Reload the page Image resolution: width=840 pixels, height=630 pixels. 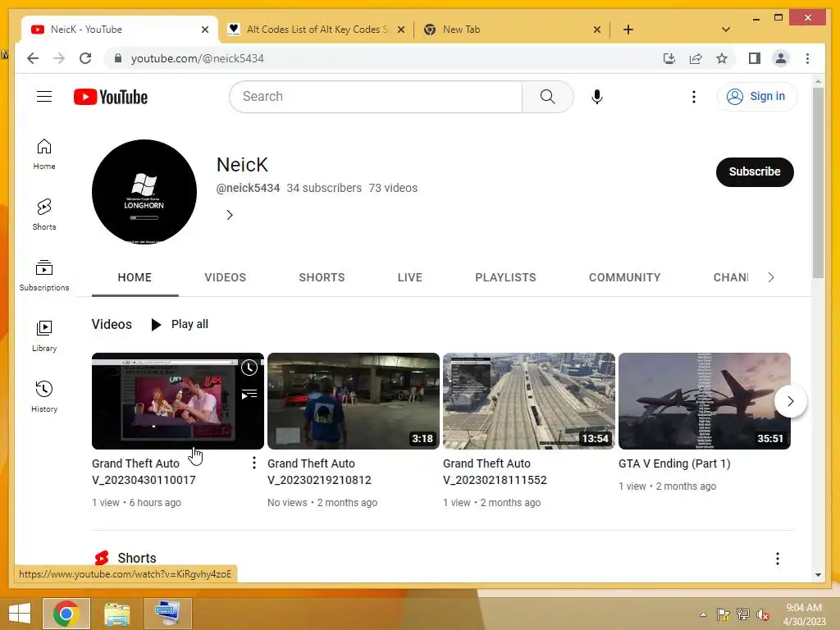[85, 58]
